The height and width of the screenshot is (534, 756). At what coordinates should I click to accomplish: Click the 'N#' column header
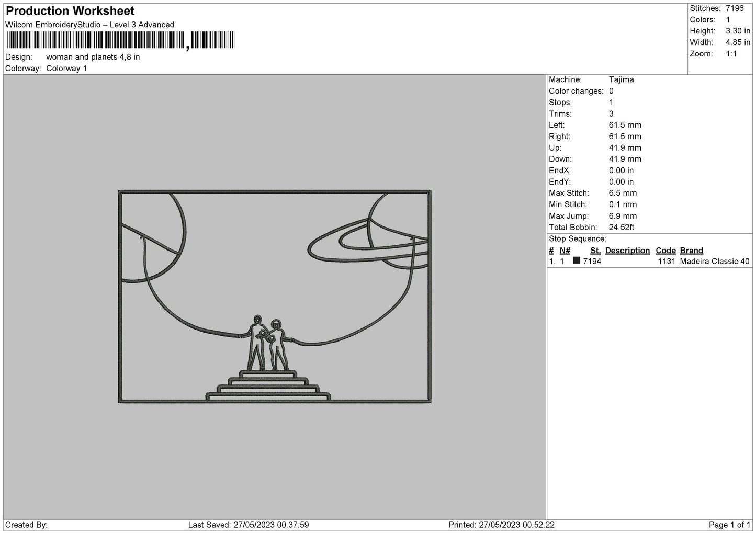(565, 251)
